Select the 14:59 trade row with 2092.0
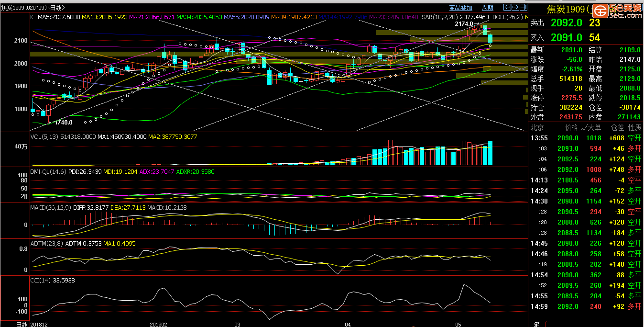644x327 pixels. [x=586, y=306]
